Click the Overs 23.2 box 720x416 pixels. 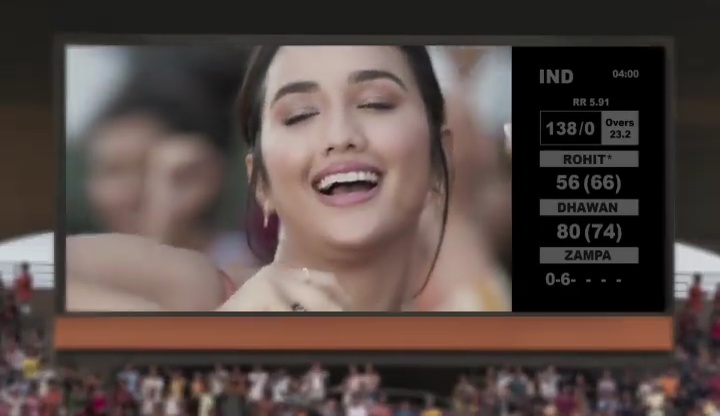pyautogui.click(x=619, y=128)
